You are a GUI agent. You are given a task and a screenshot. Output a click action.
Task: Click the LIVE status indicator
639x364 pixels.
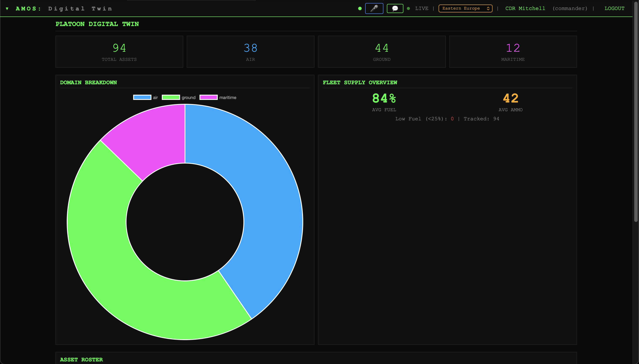point(422,8)
